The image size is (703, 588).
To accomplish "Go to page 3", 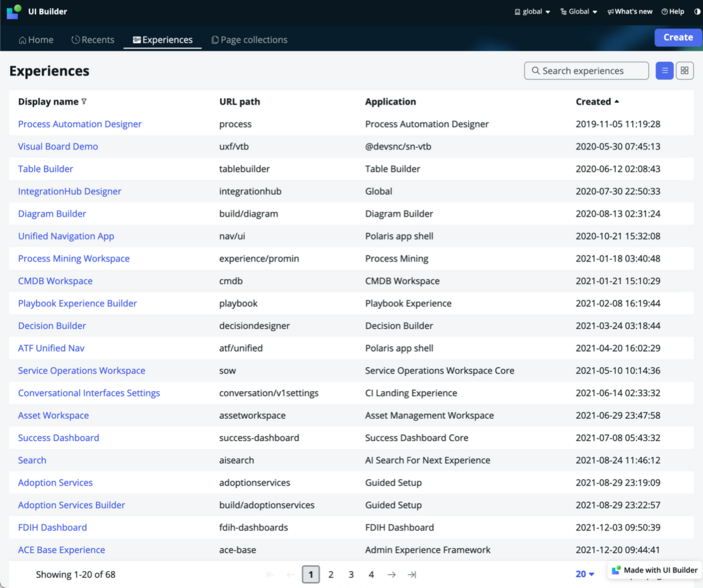I will click(351, 575).
